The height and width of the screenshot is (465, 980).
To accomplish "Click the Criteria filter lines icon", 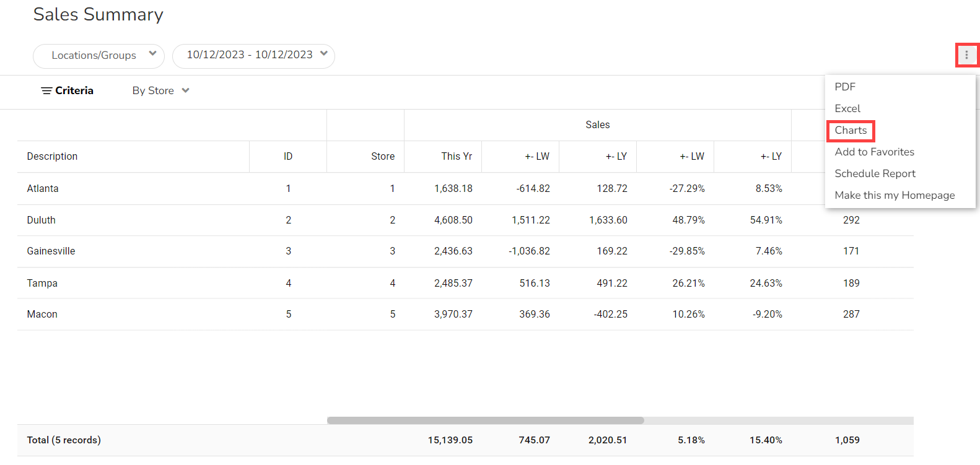I will pos(46,91).
